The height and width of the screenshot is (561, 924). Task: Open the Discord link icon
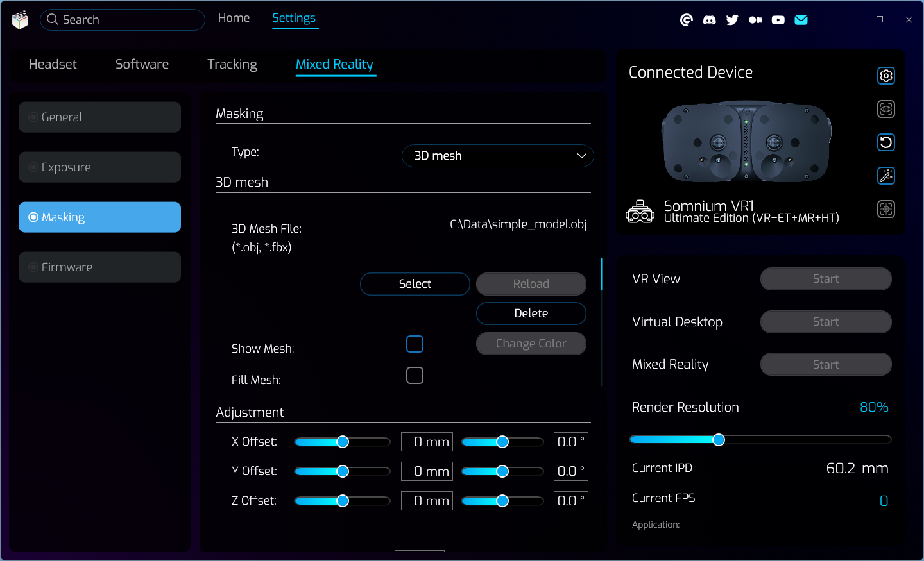pyautogui.click(x=709, y=20)
